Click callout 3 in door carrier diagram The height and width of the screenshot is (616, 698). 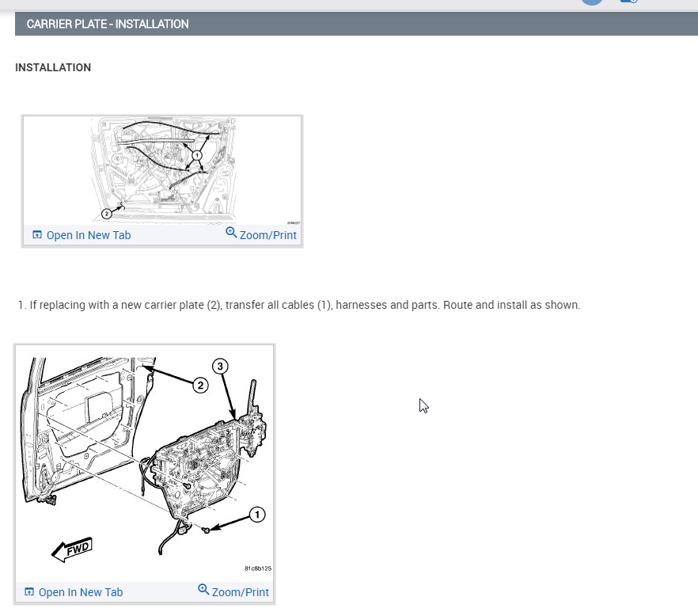pos(220,366)
